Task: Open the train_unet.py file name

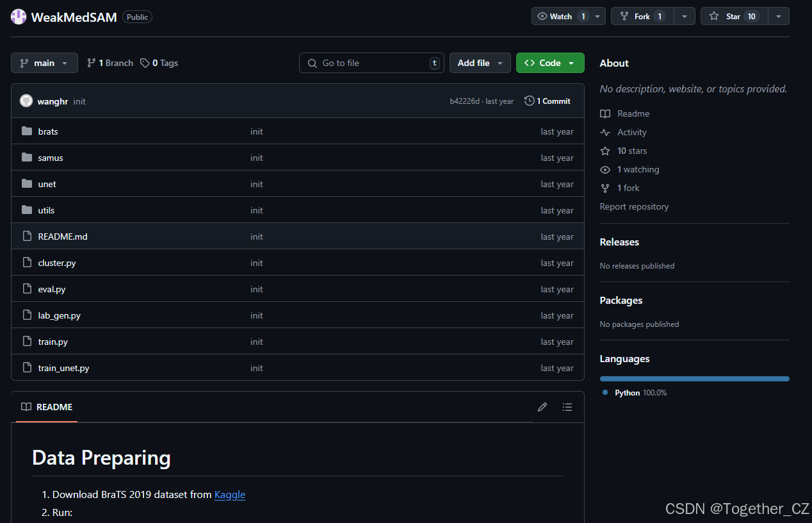Action: 63,368
